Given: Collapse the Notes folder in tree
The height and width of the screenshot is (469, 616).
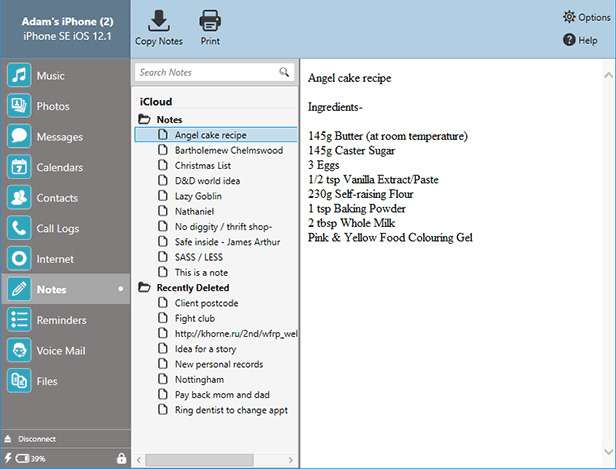Looking at the screenshot, I should coord(145,119).
